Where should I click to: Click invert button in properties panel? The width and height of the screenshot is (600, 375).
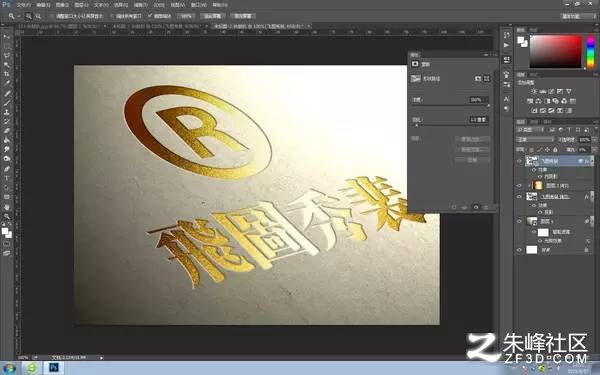coord(472,160)
